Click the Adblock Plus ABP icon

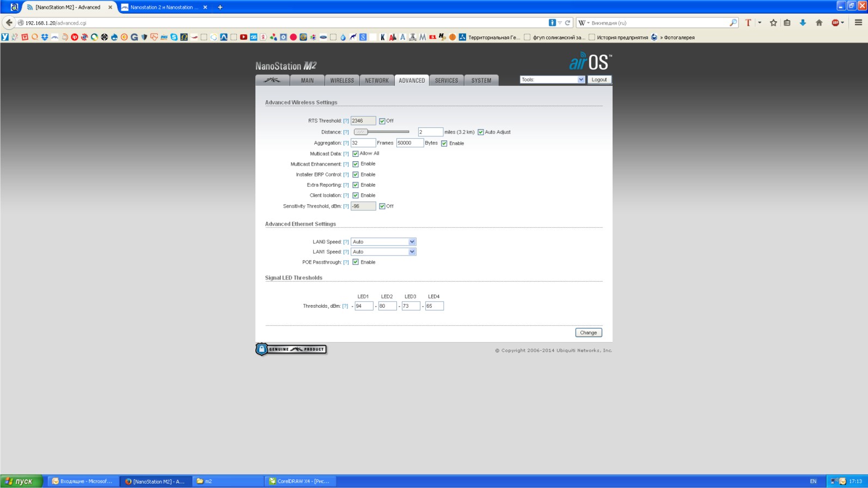(835, 23)
